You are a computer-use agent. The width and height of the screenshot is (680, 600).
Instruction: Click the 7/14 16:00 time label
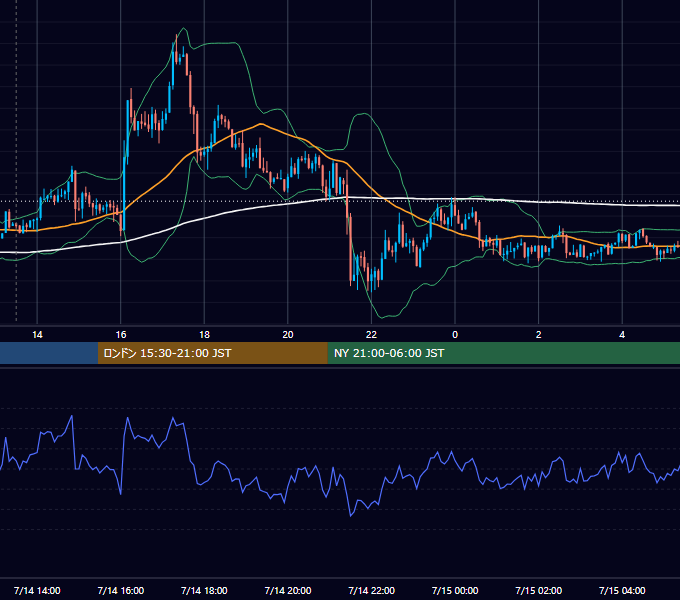tap(121, 590)
